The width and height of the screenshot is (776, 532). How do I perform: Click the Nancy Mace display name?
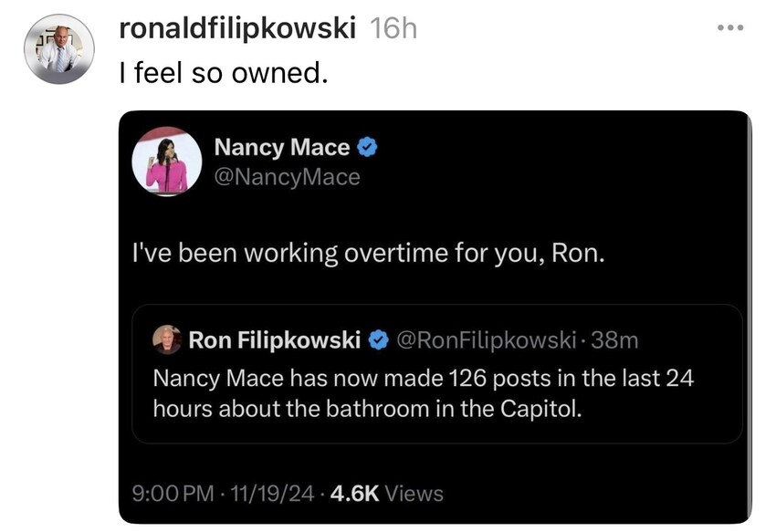click(282, 147)
